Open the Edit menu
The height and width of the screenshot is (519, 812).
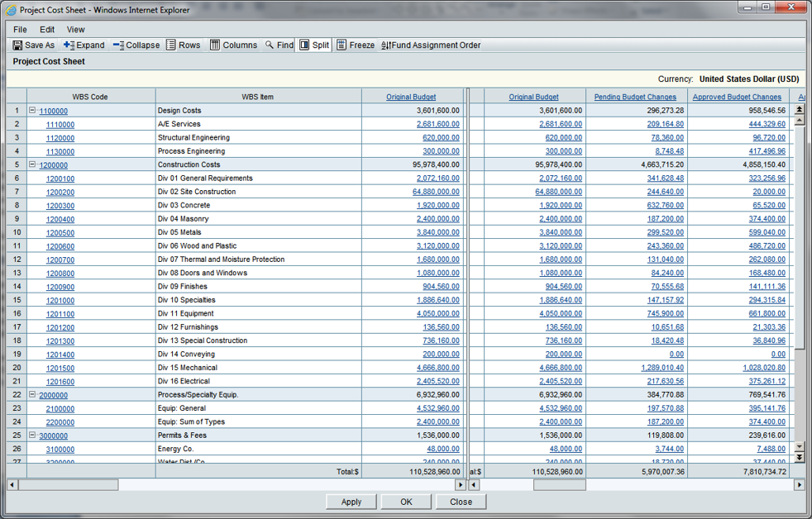click(47, 30)
